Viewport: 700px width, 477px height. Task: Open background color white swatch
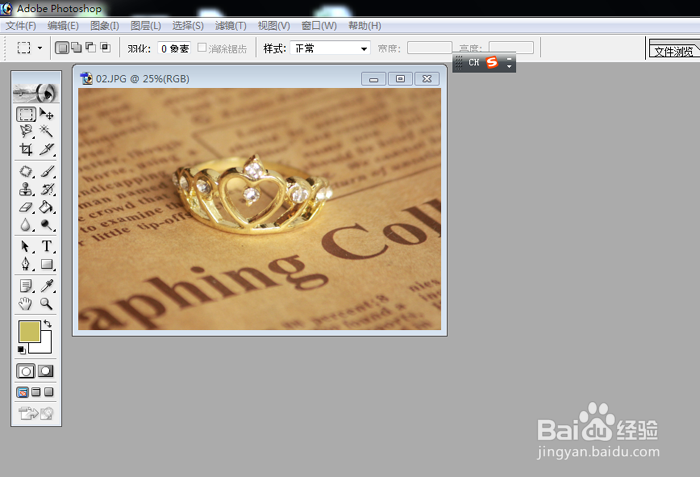(x=45, y=347)
